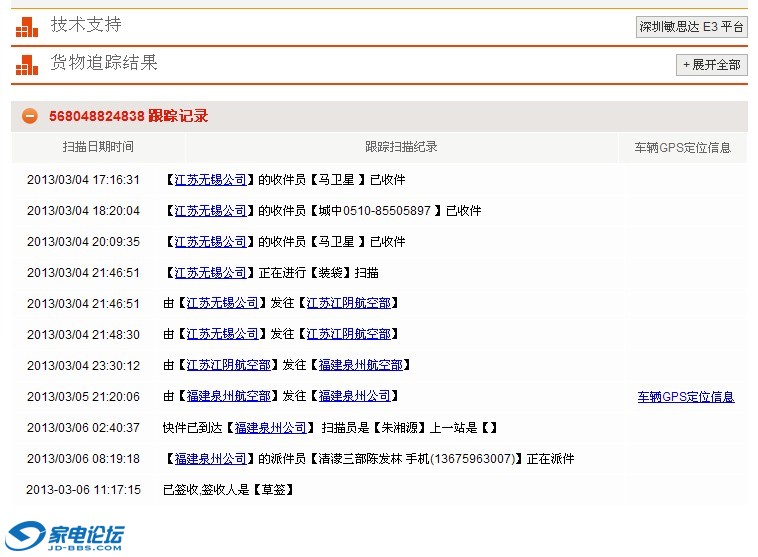Click the 跟踪扫描纪录 column header

pyautogui.click(x=401, y=147)
